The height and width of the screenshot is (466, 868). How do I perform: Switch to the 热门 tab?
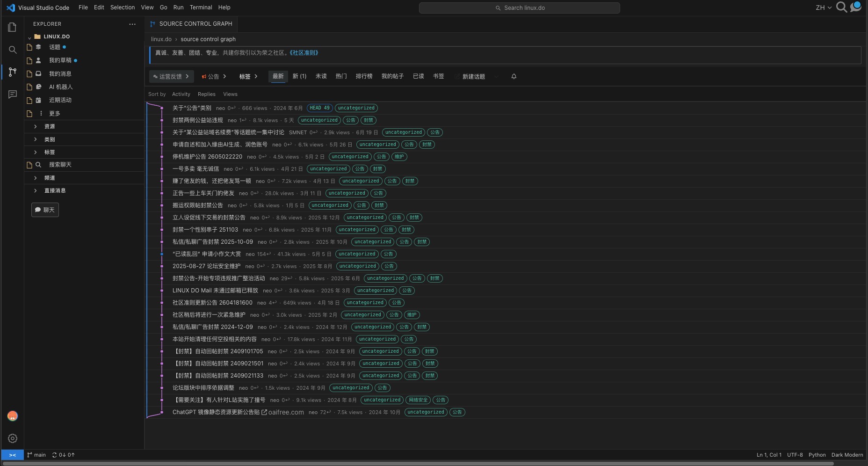pyautogui.click(x=341, y=76)
